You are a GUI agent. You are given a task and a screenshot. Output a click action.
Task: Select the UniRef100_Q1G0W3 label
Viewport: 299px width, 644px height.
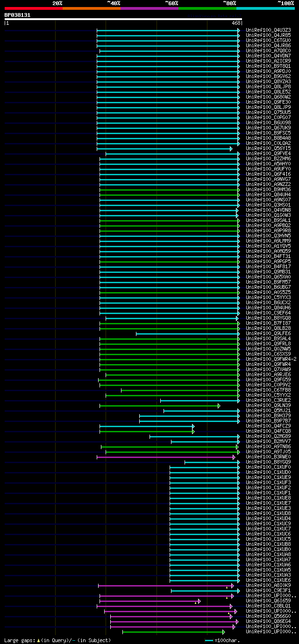tap(268, 215)
